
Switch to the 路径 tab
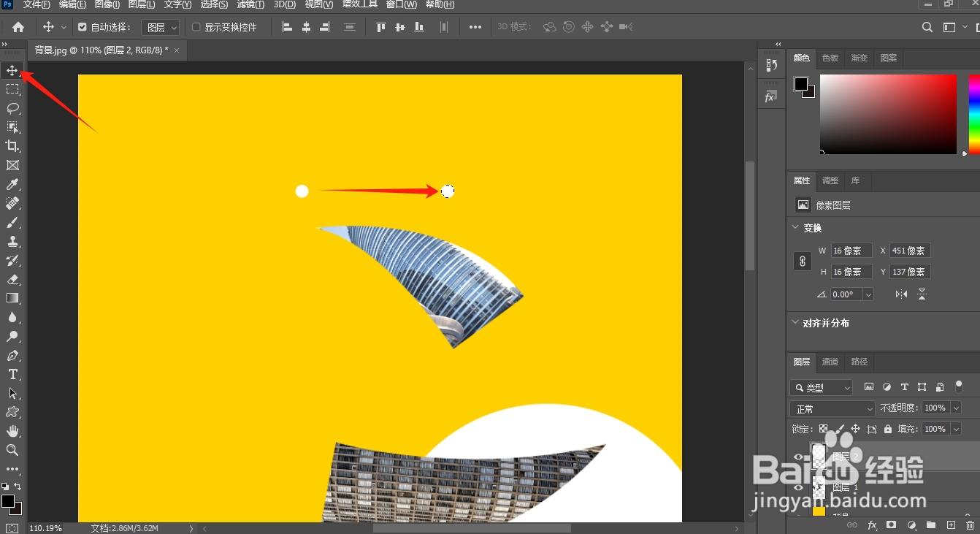(x=860, y=362)
